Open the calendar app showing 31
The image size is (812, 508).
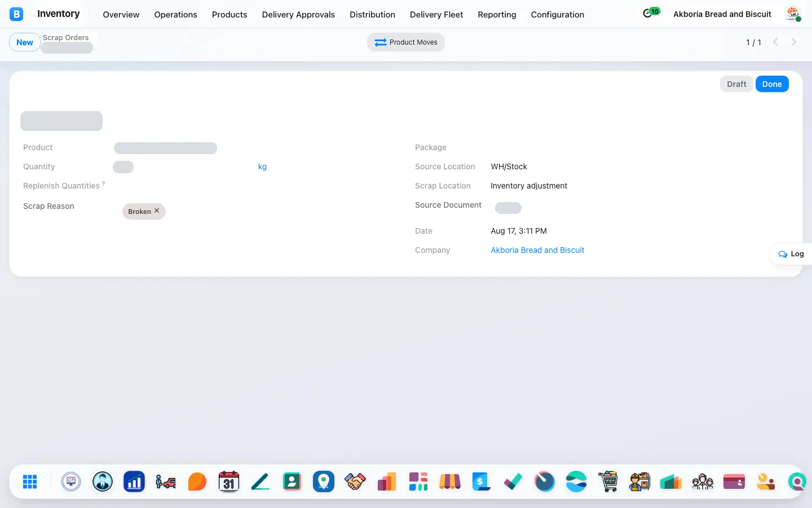point(229,481)
